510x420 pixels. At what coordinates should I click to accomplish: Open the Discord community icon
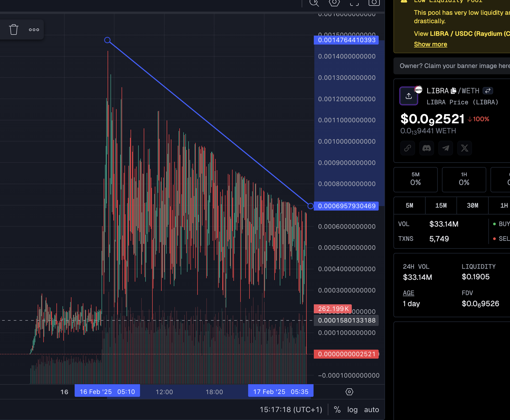pyautogui.click(x=427, y=148)
